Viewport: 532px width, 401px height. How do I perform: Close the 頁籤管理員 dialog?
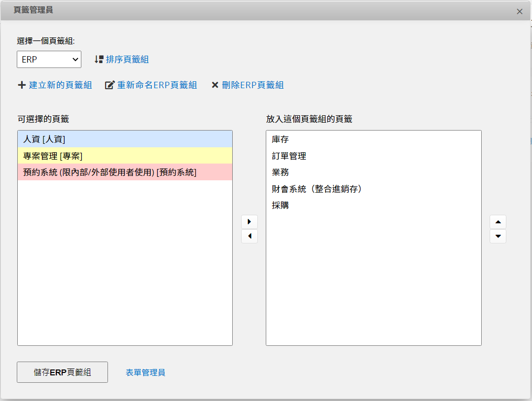(520, 11)
